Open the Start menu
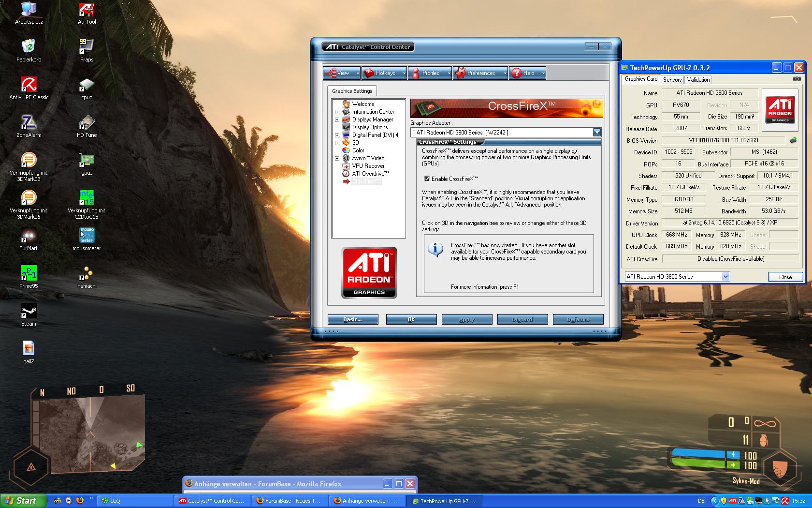This screenshot has height=508, width=812. (x=23, y=501)
